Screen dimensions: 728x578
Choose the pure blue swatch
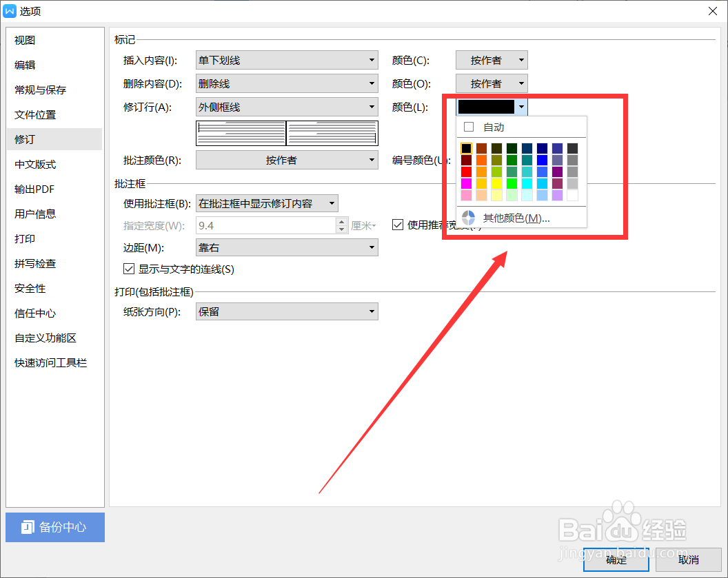(543, 160)
